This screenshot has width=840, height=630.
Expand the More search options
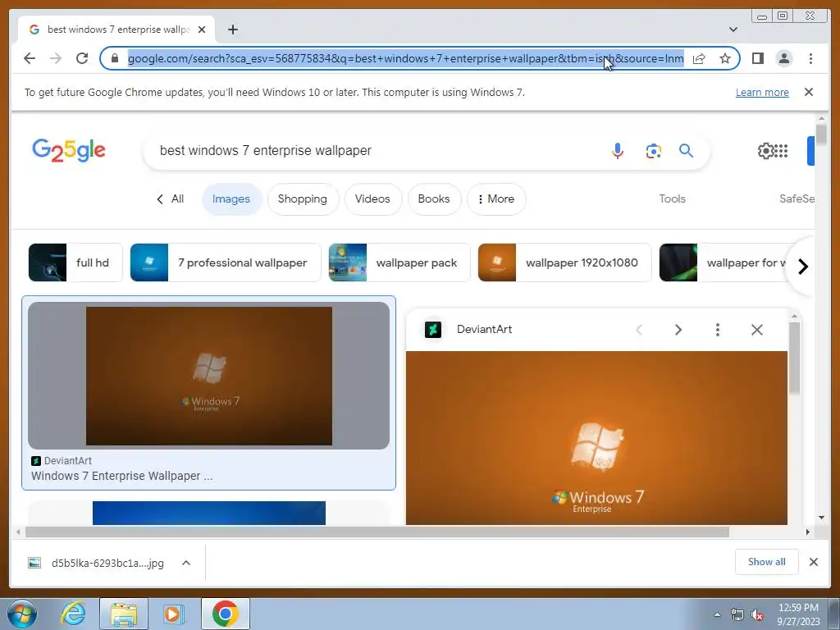coord(495,199)
